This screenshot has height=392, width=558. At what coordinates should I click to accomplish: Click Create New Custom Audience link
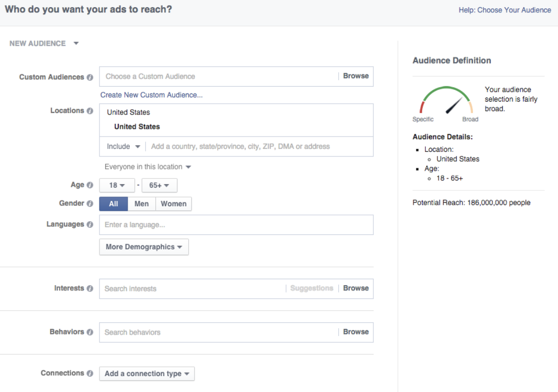151,95
